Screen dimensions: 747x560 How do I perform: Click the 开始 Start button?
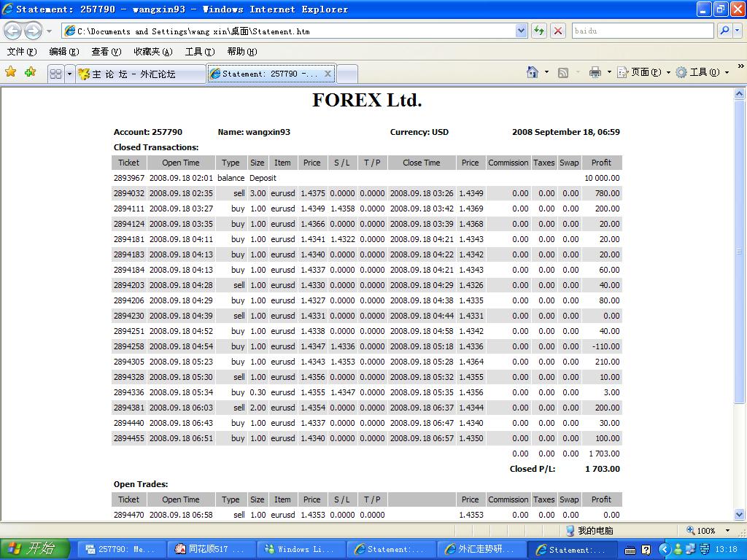34,549
